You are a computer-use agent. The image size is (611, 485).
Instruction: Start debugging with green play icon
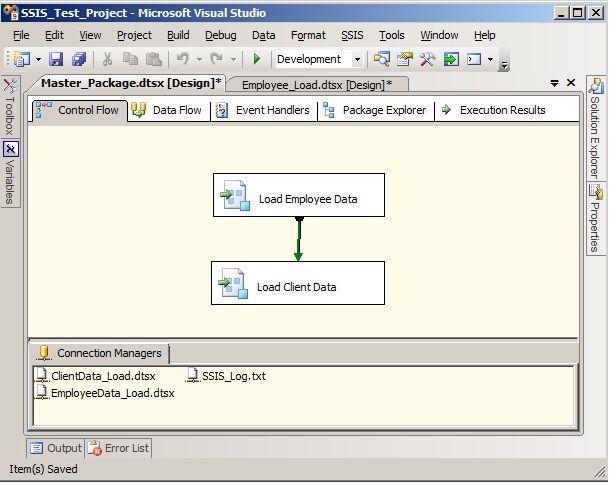(256, 59)
